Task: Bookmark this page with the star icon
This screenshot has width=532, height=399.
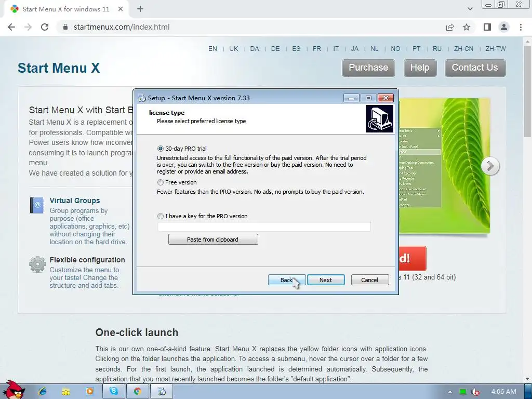Action: tap(467, 27)
